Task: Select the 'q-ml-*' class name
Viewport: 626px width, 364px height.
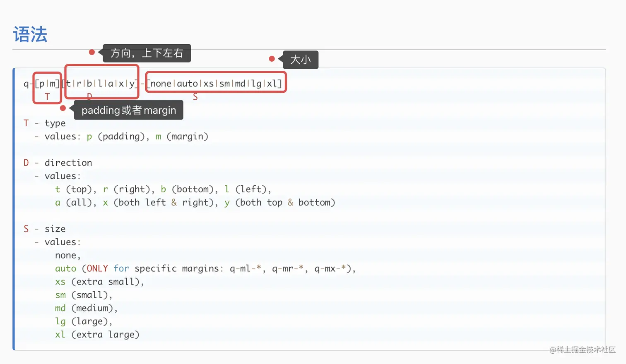Action: point(246,269)
